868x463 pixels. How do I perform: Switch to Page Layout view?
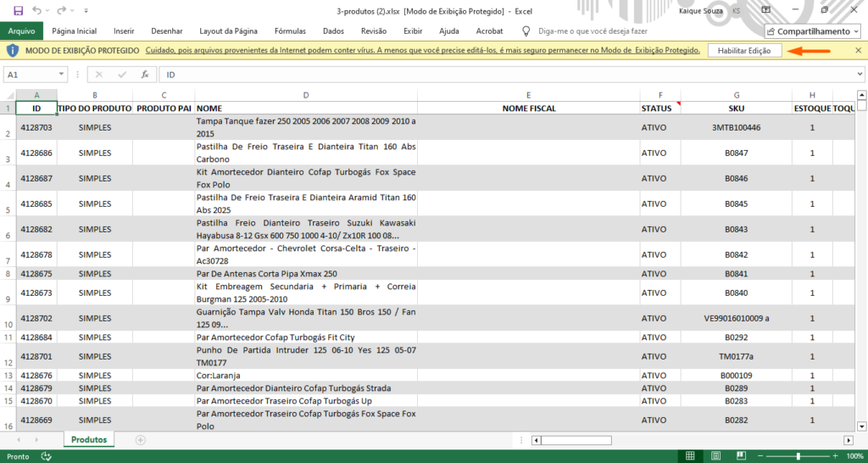715,456
